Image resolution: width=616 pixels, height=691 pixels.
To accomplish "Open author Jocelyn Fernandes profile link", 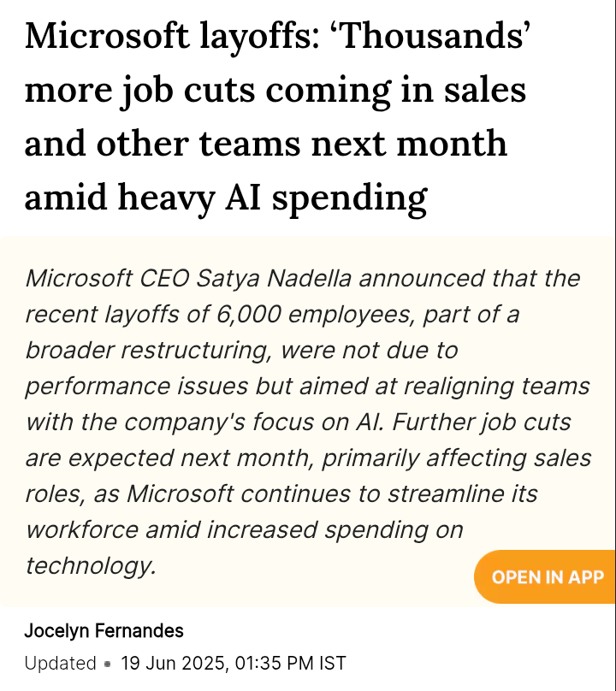I will click(x=104, y=631).
